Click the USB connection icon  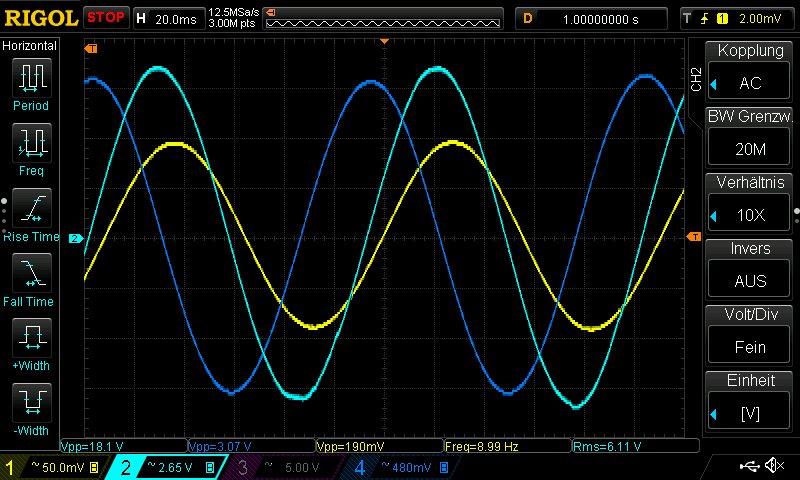(x=749, y=465)
